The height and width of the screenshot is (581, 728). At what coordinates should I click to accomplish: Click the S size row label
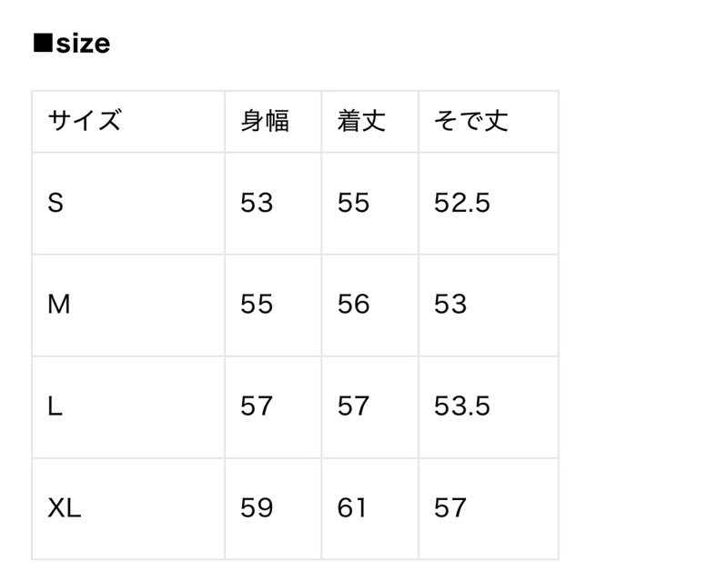56,203
